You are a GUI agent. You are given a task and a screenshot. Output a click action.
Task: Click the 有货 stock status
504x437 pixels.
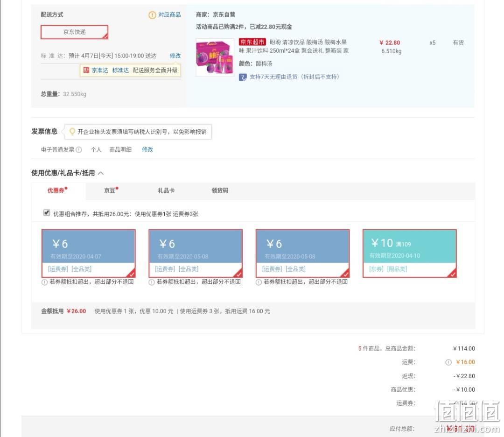coord(458,43)
